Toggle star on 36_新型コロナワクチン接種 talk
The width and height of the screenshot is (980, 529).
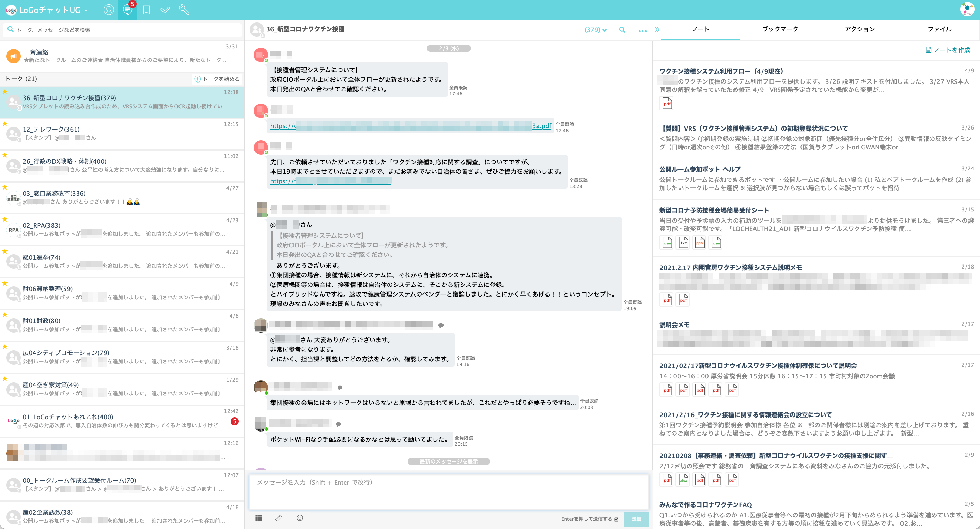pos(5,91)
